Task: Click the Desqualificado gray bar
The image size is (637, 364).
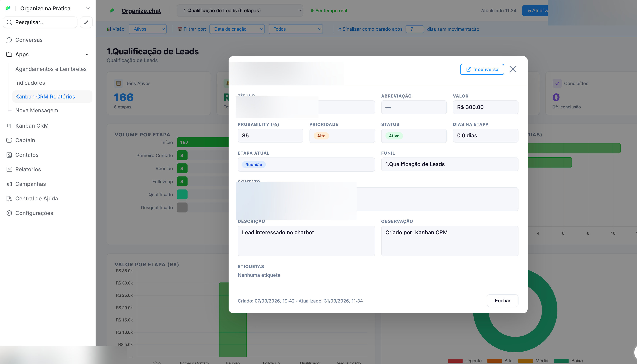Action: [x=182, y=207]
